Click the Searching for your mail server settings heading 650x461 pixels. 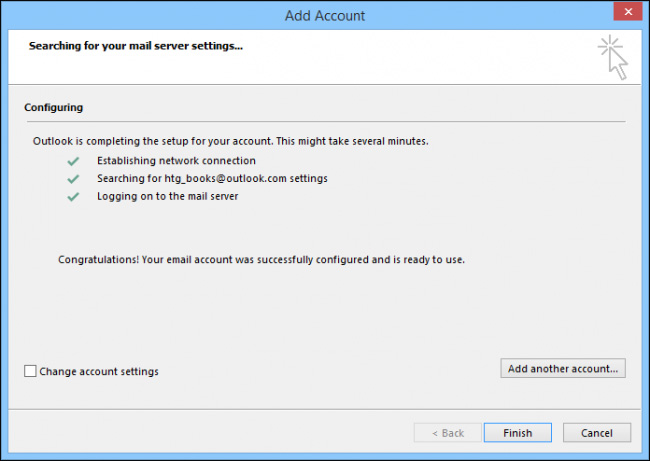tap(135, 46)
